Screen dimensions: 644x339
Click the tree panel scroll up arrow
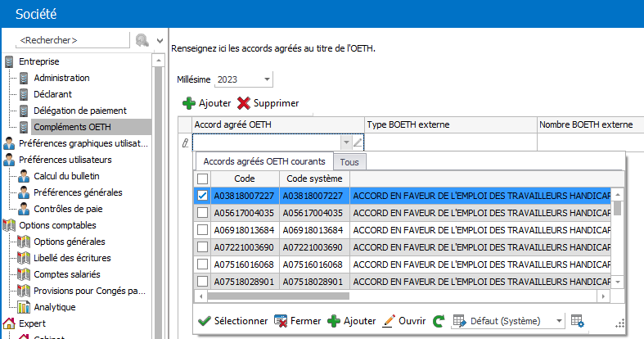tap(159, 61)
